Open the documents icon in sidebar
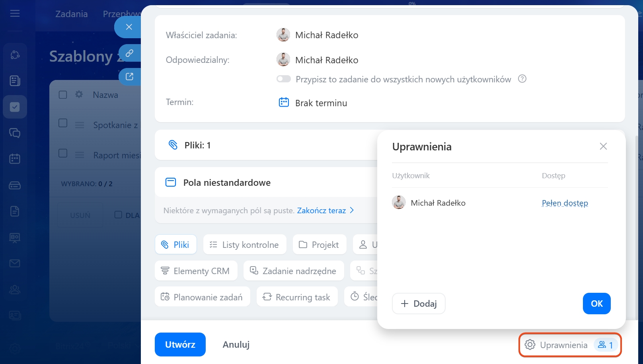This screenshot has width=643, height=364. [15, 211]
